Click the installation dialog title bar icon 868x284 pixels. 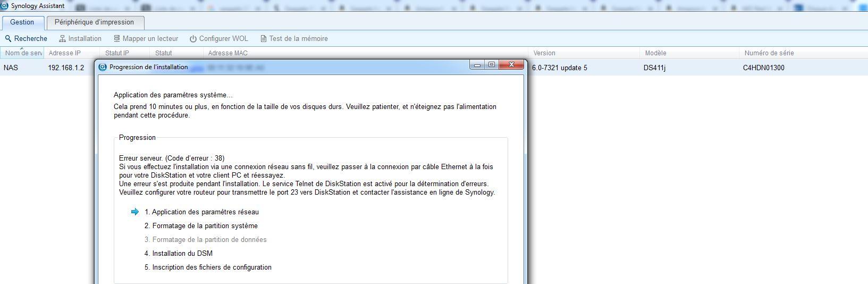[x=103, y=67]
